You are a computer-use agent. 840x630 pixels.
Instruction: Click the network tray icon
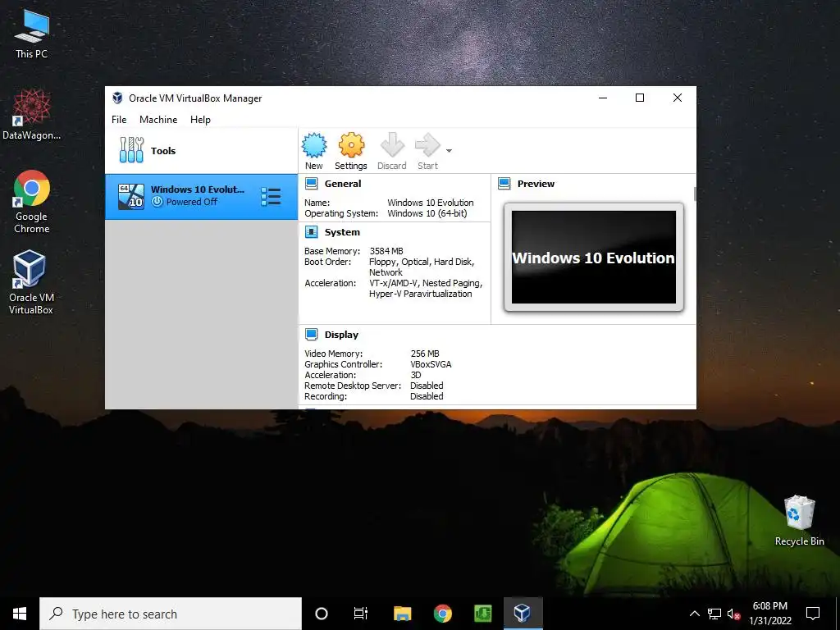(x=714, y=614)
